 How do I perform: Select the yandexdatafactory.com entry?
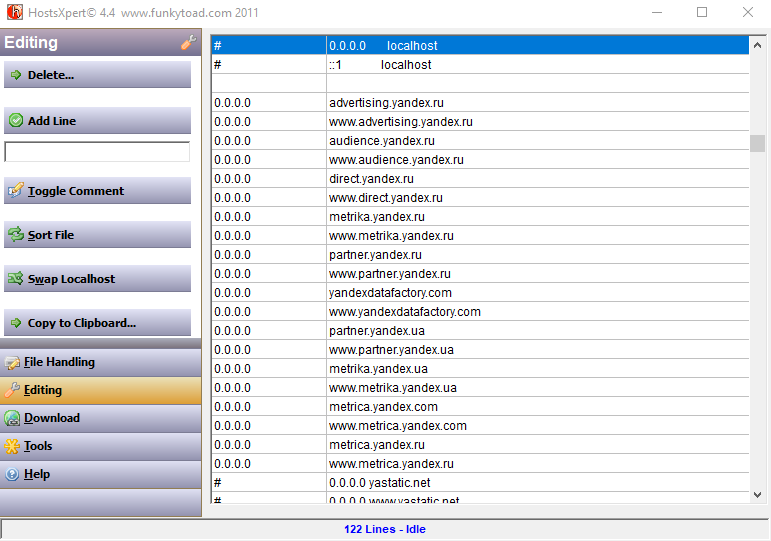480,293
